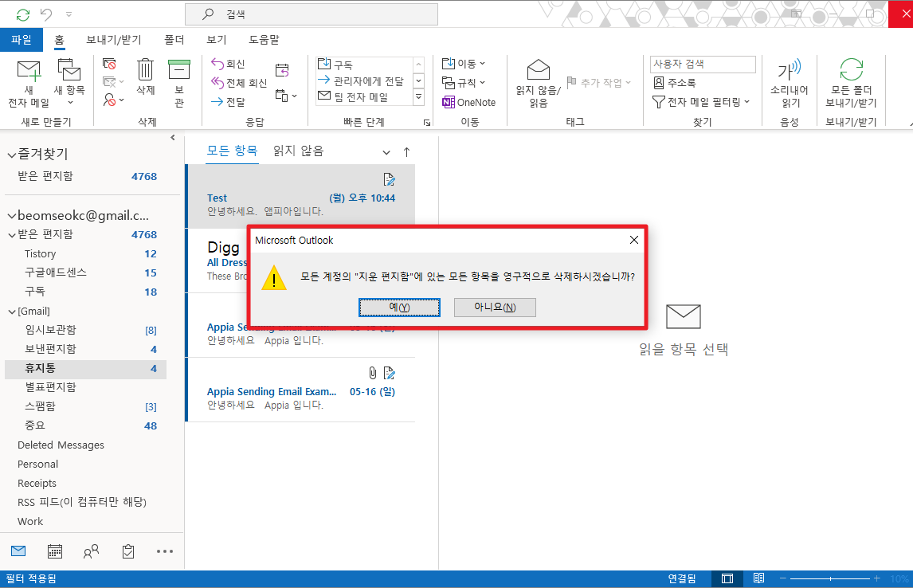This screenshot has width=913, height=588.
Task: Switch to the 보기 ribbon tab
Action: click(217, 40)
